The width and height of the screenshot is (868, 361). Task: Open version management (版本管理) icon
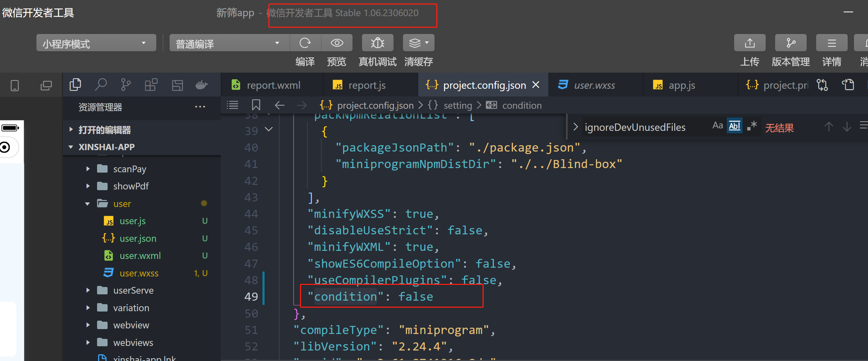[x=791, y=43]
